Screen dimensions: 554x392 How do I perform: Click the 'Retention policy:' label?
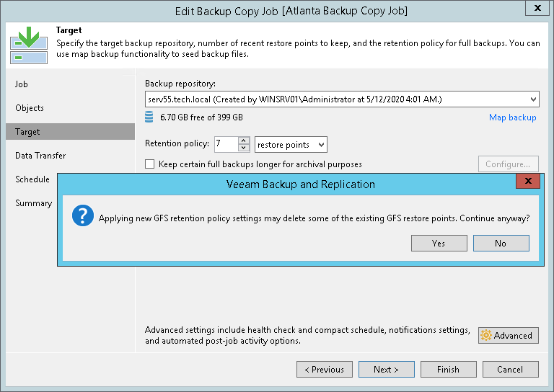point(177,143)
